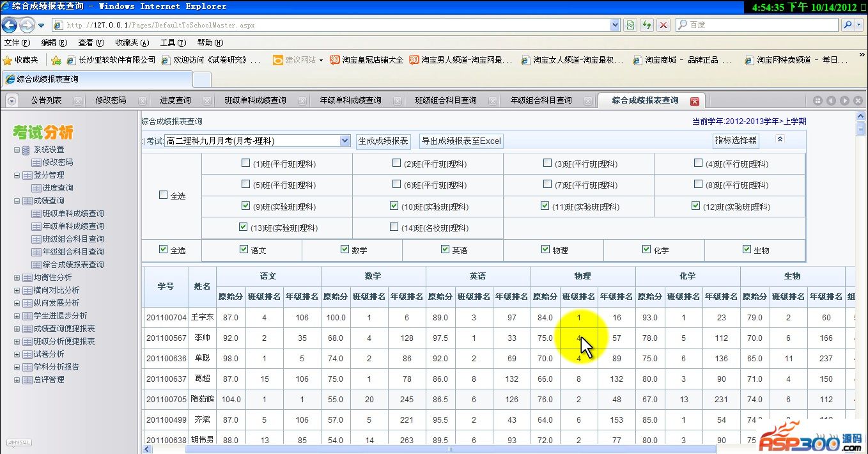Check the (1)班(平行班|理科) checkbox
868x454 pixels.
[245, 163]
